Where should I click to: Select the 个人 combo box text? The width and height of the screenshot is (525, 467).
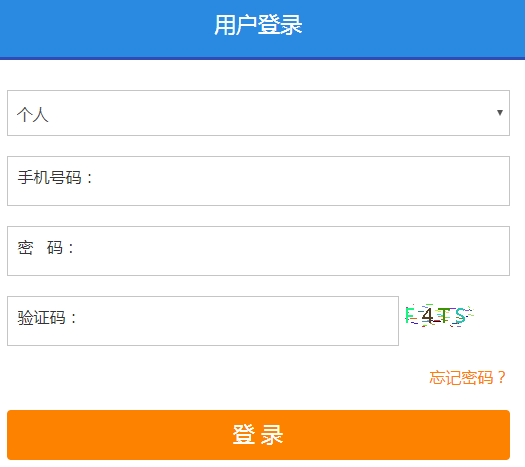pos(33,114)
